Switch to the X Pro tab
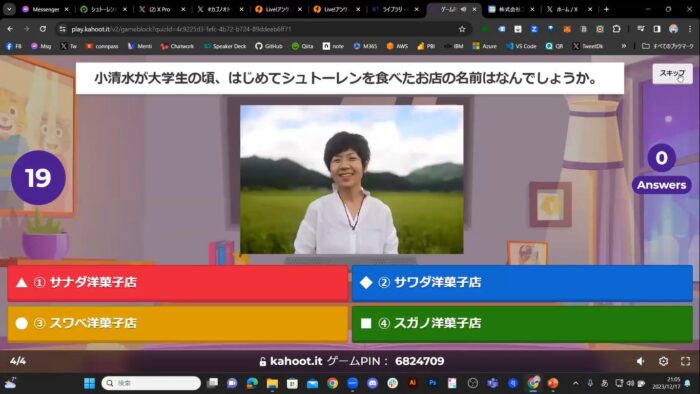The image size is (700, 394). click(x=162, y=9)
